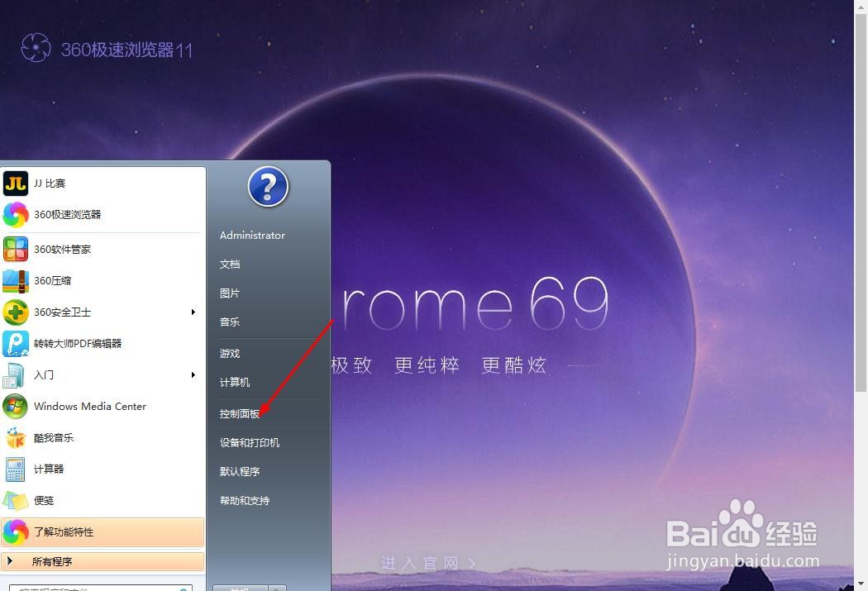Start the JJ 比赛 game client
The height and width of the screenshot is (591, 868).
tap(48, 183)
